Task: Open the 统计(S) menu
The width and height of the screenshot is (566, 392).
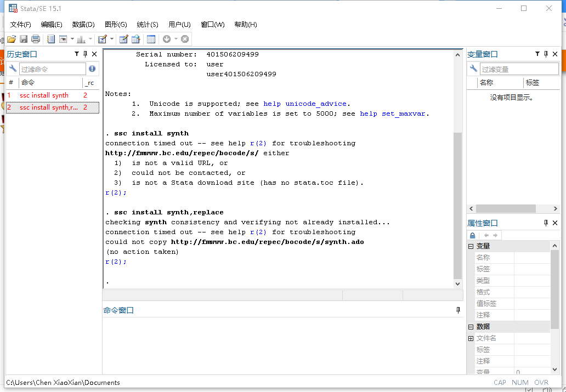Action: point(147,25)
